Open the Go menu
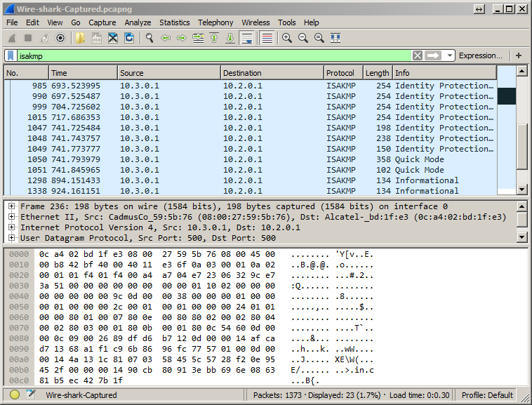The height and width of the screenshot is (405, 532). 76,22
